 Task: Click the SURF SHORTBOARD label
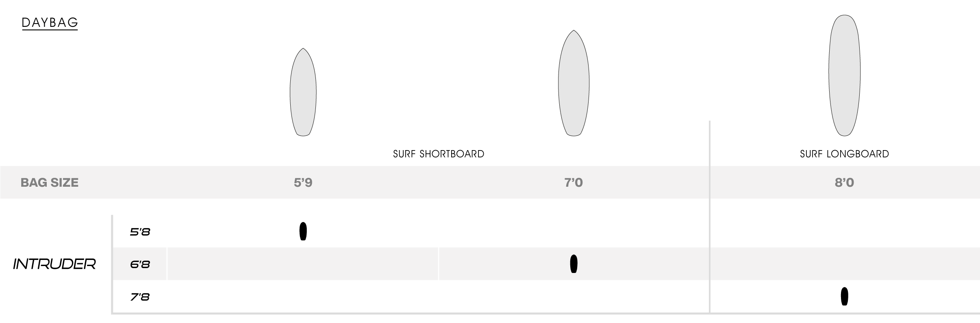tap(439, 154)
